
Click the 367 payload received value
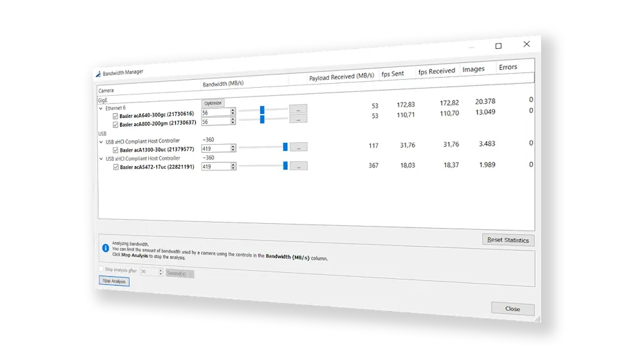374,166
